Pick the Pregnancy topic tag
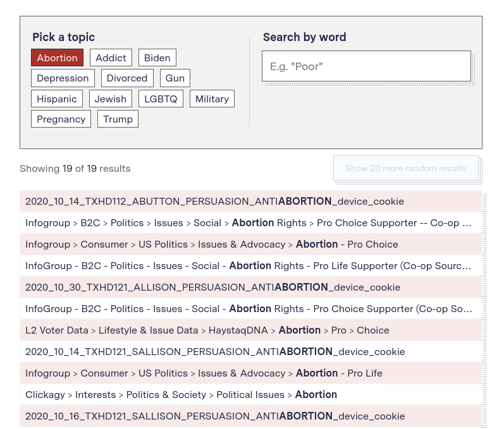Viewport: 504px width, 429px height. click(61, 119)
